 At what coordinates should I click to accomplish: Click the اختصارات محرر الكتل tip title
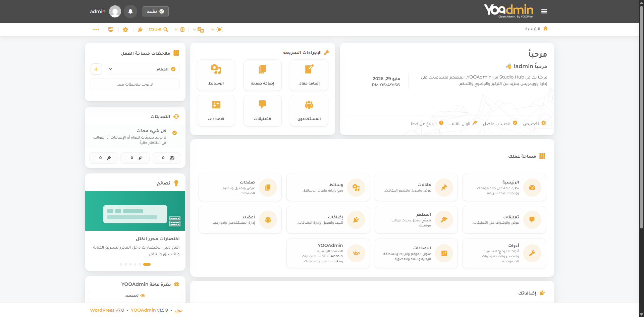(158, 239)
